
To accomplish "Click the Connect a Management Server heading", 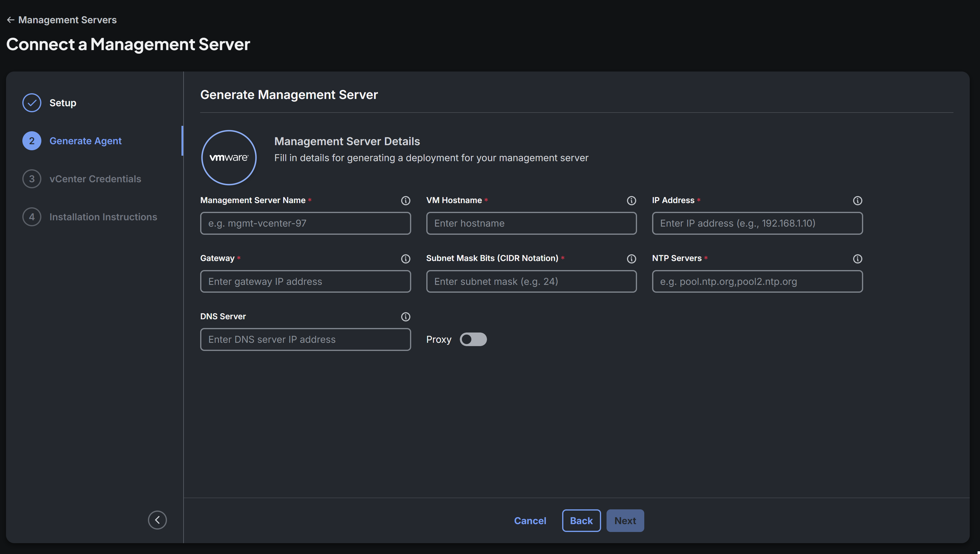I will [x=128, y=44].
